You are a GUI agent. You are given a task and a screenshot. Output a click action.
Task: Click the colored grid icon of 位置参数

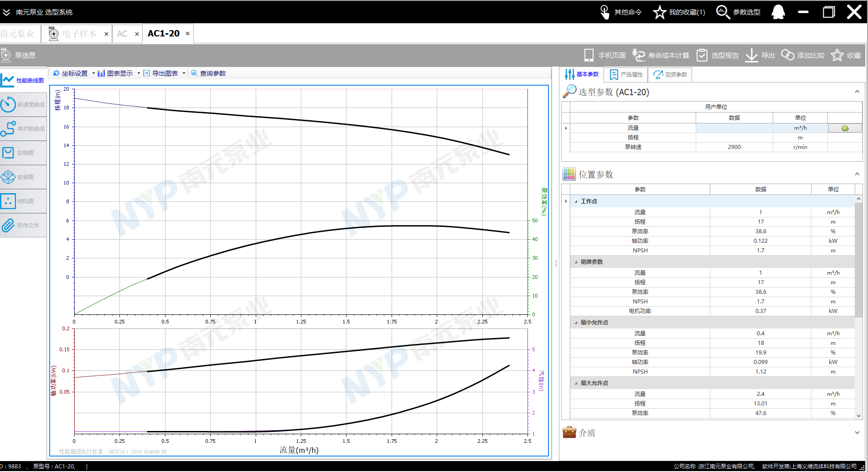tap(569, 174)
